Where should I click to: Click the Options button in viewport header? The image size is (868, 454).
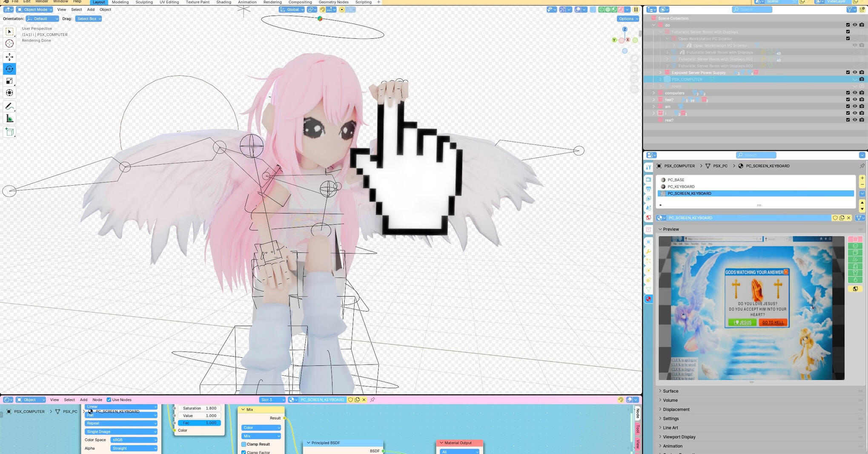click(x=628, y=19)
